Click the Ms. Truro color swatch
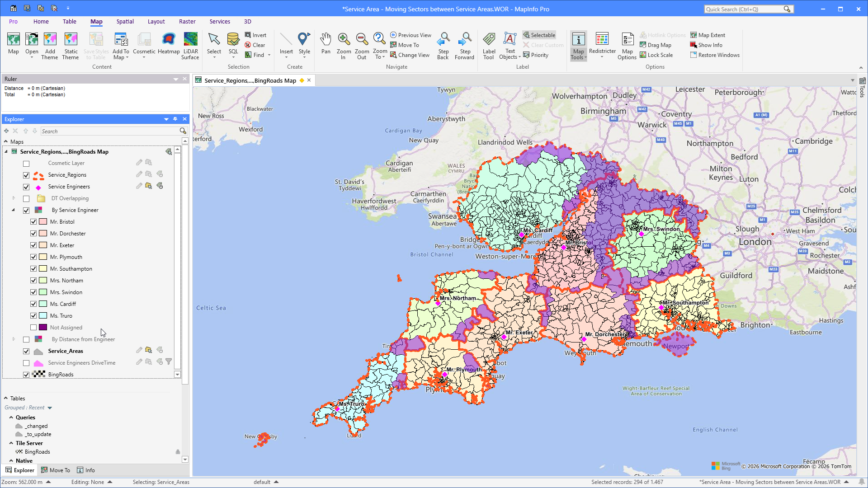Screen dimensions: 868x488 coord(43,316)
